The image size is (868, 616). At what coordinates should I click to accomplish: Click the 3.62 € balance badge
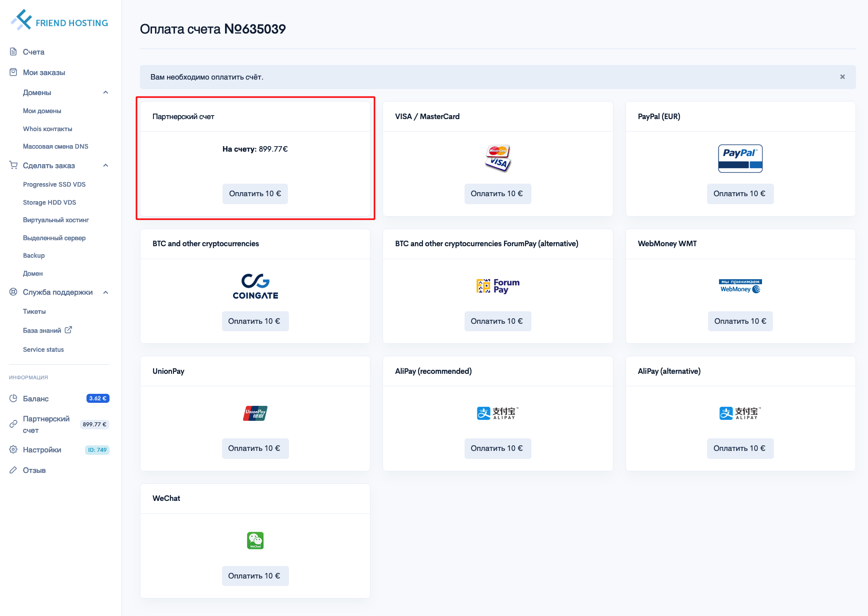click(x=98, y=398)
